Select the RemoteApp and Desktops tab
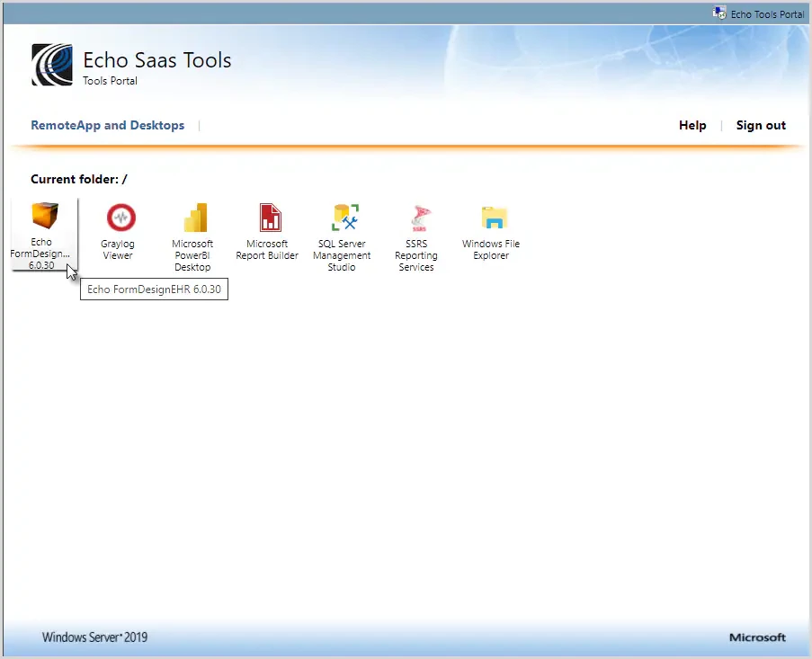 point(107,125)
